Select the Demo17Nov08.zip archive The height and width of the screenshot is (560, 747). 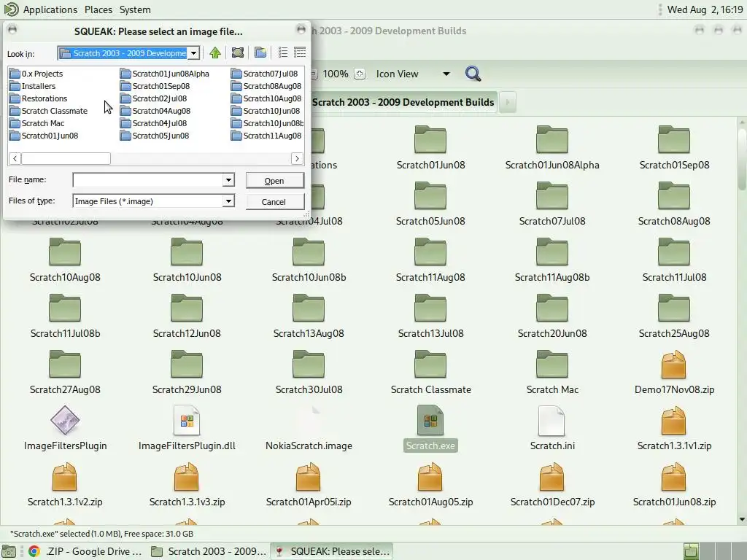674,373
